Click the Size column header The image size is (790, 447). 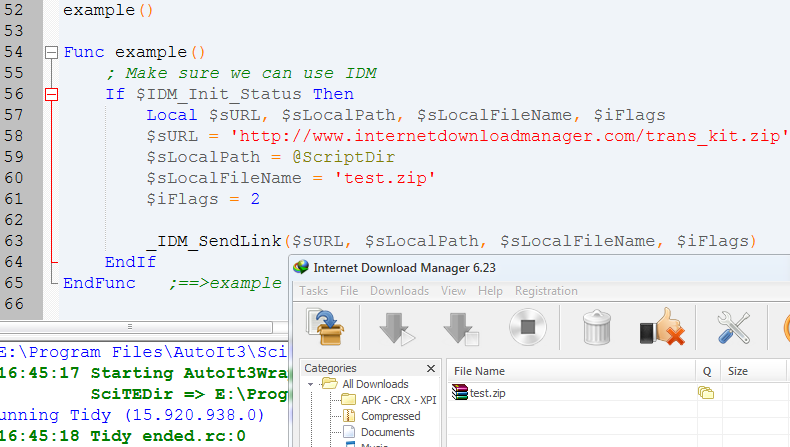click(x=753, y=371)
